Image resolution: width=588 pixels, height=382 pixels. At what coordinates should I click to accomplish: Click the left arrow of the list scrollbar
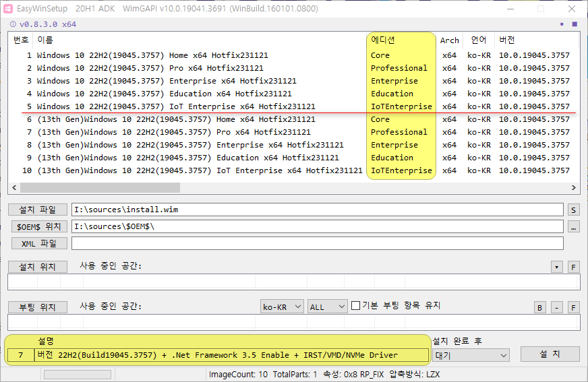(x=14, y=187)
